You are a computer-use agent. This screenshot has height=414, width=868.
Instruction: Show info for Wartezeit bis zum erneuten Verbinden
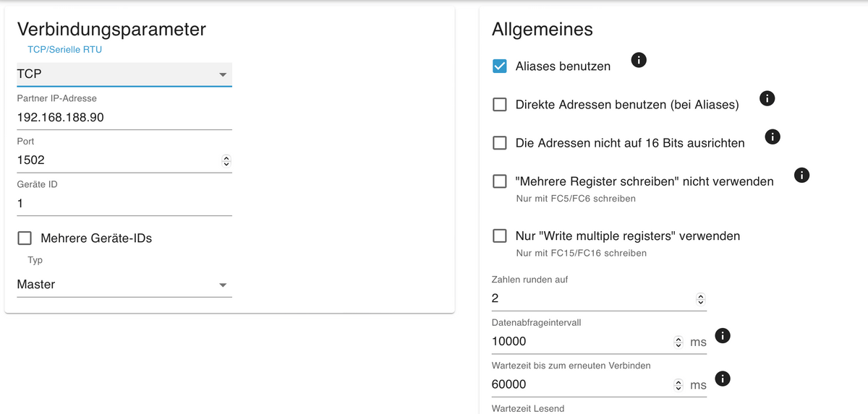pos(722,379)
